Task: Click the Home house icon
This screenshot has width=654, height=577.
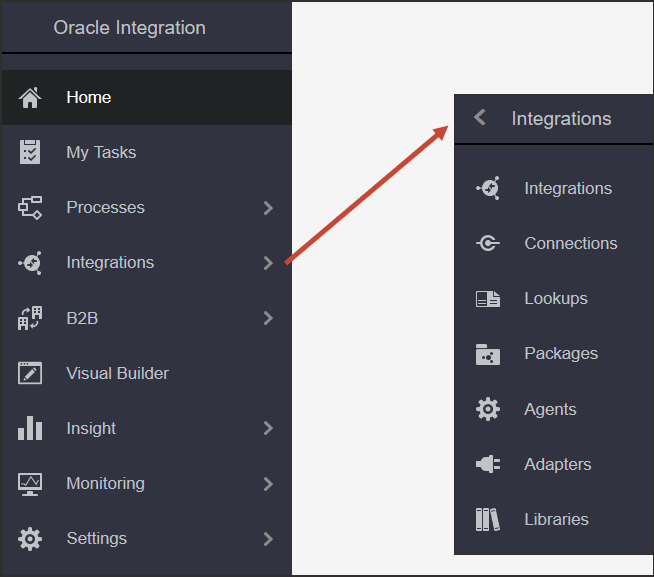Action: [30, 98]
